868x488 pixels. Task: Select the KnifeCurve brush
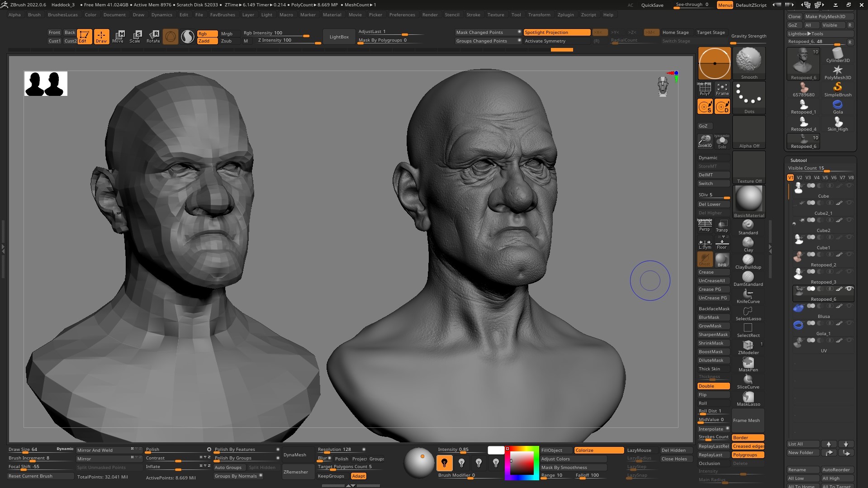(748, 296)
